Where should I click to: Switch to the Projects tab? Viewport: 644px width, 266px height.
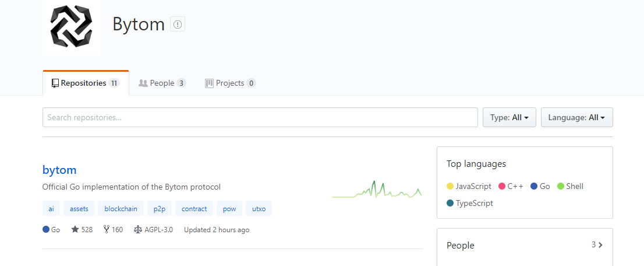pyautogui.click(x=231, y=83)
